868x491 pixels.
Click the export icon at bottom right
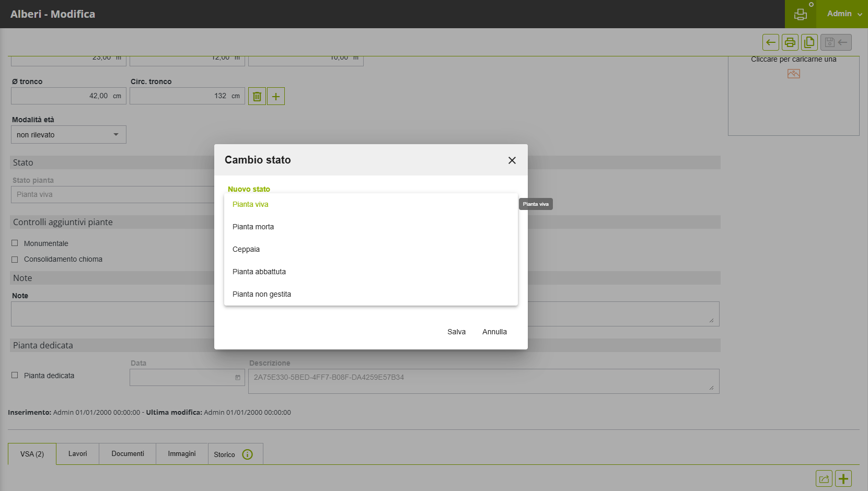[x=824, y=478]
